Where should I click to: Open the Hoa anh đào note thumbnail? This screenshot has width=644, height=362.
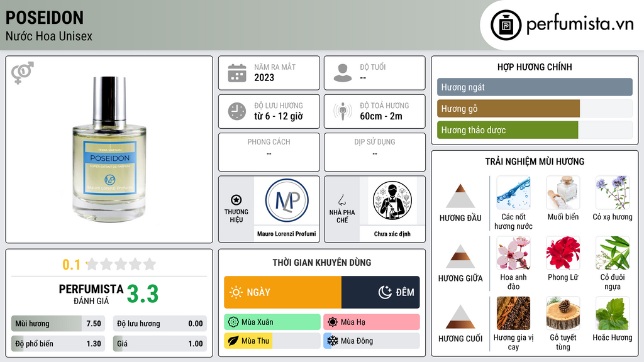point(513,253)
